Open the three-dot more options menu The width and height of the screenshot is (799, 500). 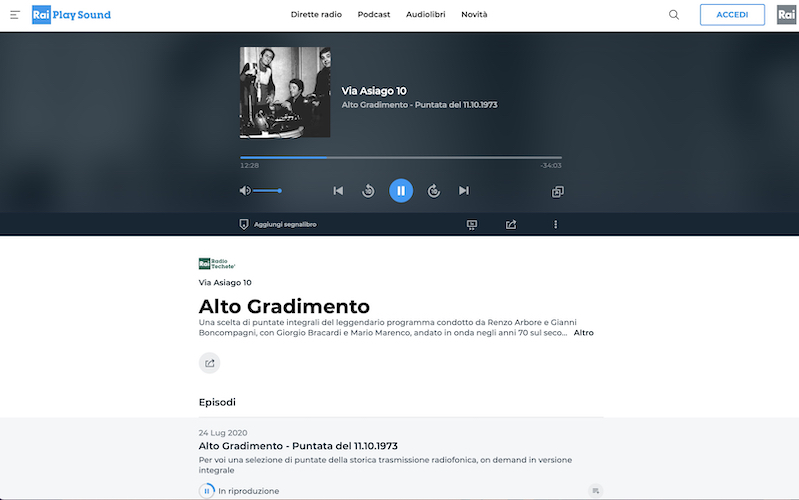click(555, 225)
